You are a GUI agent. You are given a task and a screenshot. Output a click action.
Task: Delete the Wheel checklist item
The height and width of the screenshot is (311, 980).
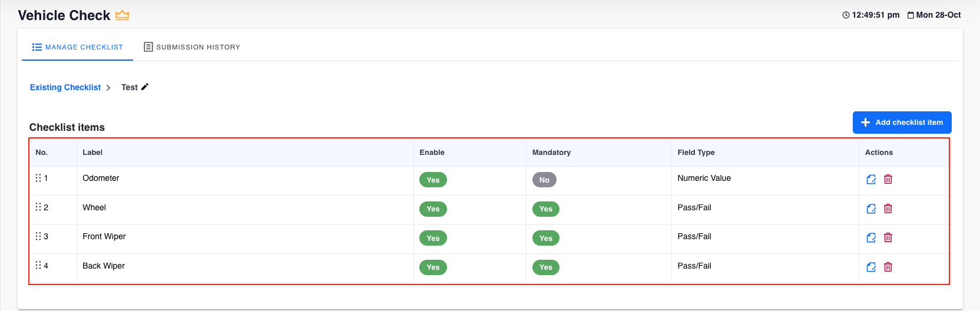click(x=888, y=209)
